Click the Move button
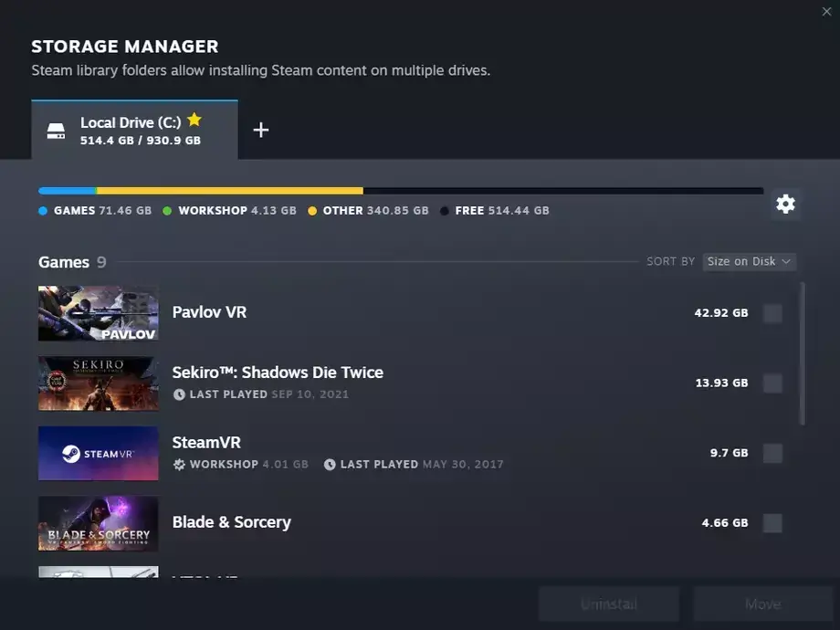 tap(762, 604)
